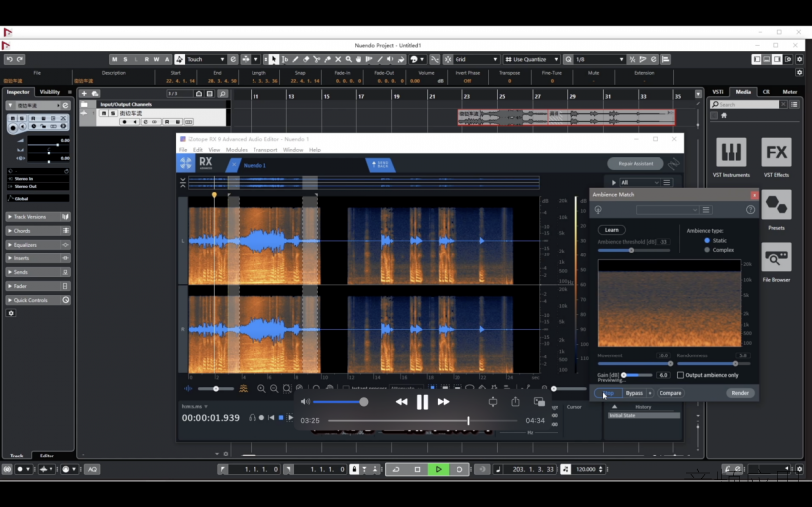Open the Touch automation mode dropdown
The image size is (812, 507).
click(x=205, y=59)
